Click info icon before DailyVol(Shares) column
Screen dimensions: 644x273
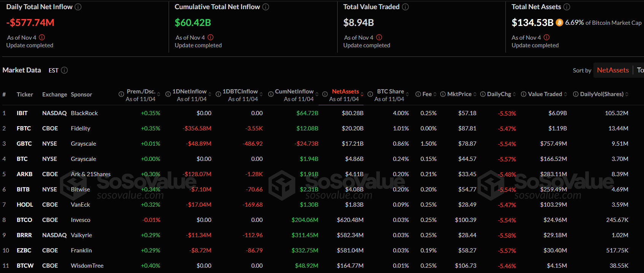(575, 94)
